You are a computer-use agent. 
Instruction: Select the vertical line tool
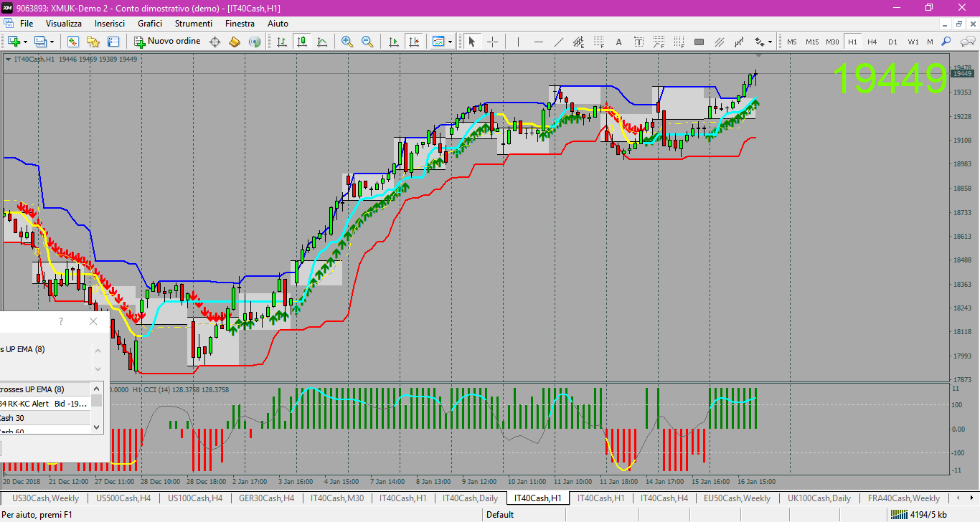coord(518,42)
